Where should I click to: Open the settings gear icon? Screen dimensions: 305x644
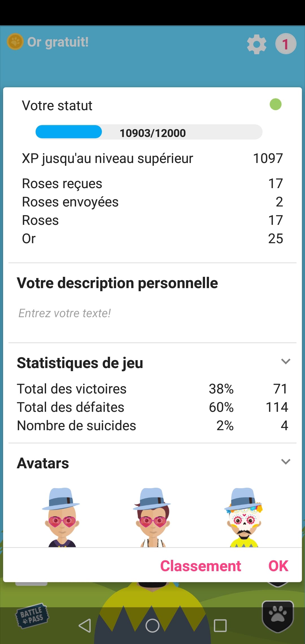256,44
